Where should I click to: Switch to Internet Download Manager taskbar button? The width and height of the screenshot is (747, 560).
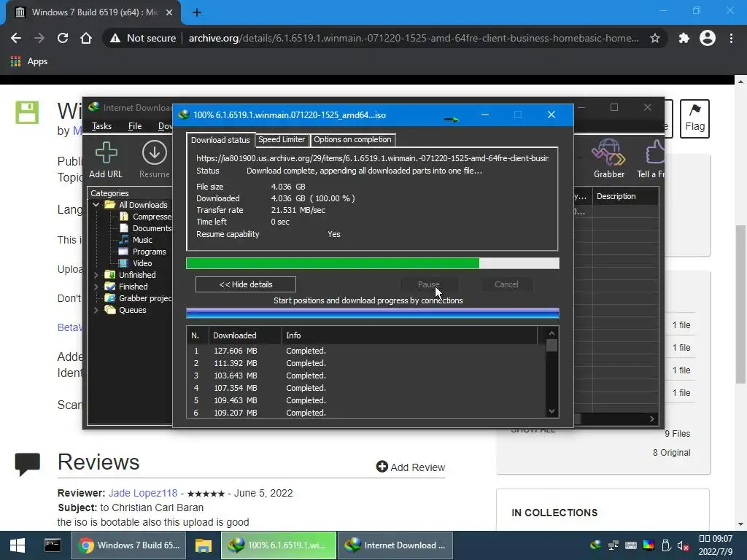(x=395, y=545)
